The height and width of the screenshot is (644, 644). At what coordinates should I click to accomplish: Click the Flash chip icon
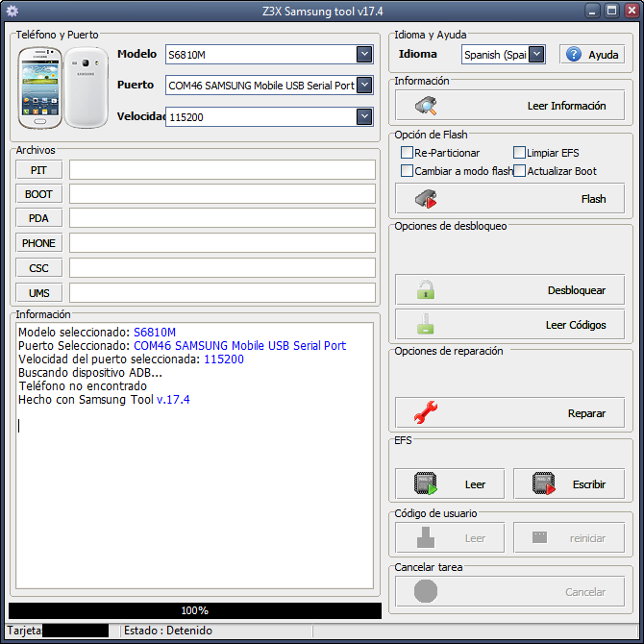click(x=426, y=199)
